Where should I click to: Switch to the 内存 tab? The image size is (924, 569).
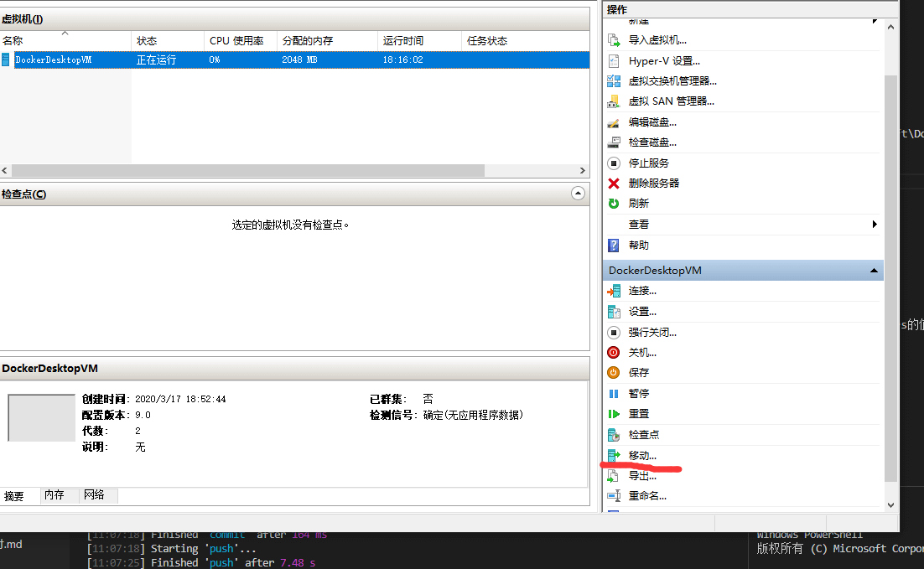tap(55, 495)
